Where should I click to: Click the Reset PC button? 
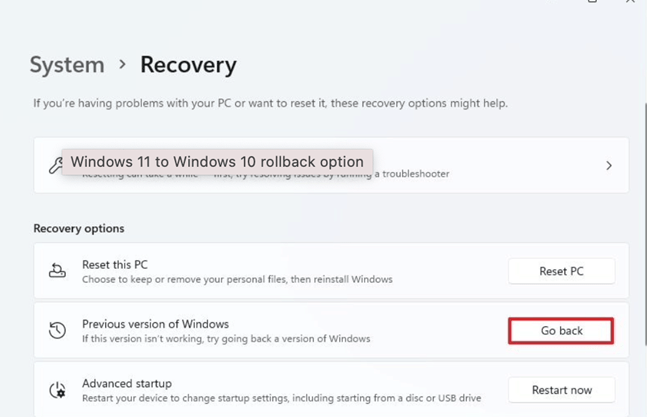pos(562,271)
